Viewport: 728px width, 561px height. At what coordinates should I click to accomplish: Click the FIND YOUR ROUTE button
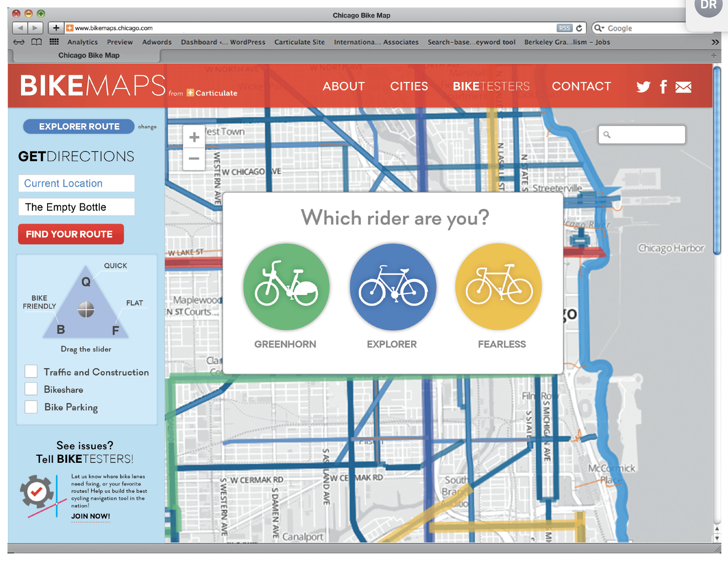[71, 234]
